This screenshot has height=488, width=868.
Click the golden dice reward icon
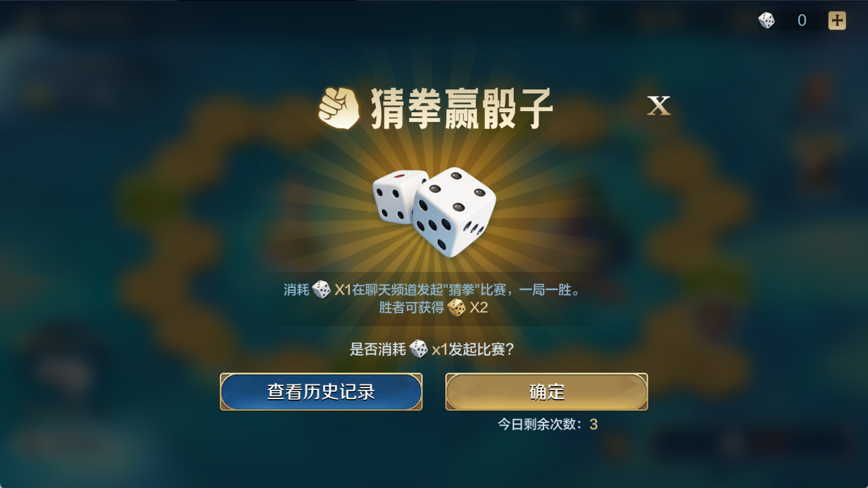click(456, 307)
